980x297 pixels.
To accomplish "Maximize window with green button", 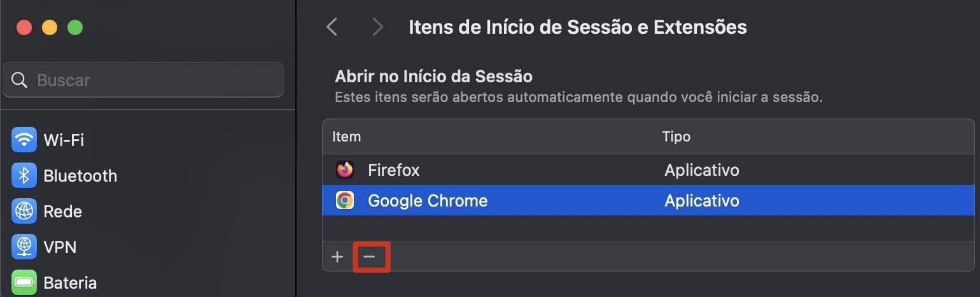I will 75,28.
